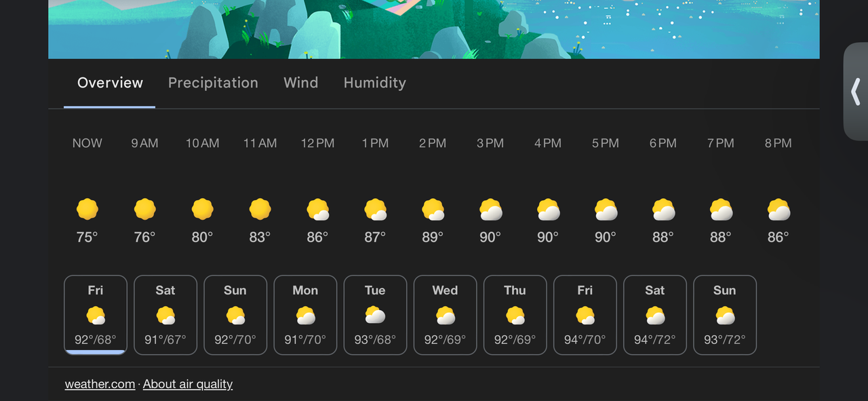Click the partly cloudy icon for 2 PM
The height and width of the screenshot is (401, 868).
[x=433, y=210]
